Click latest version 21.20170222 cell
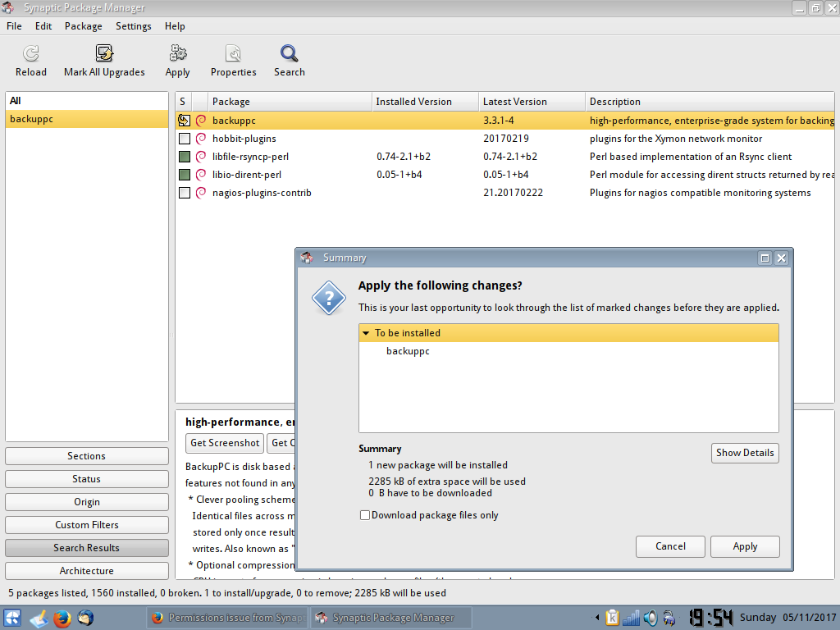 pyautogui.click(x=513, y=193)
